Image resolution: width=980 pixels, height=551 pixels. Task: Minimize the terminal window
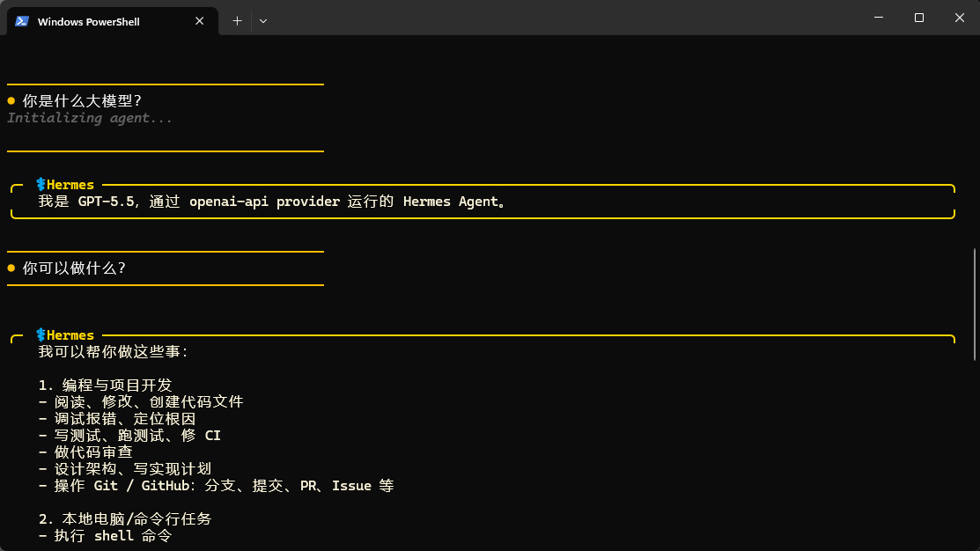879,18
